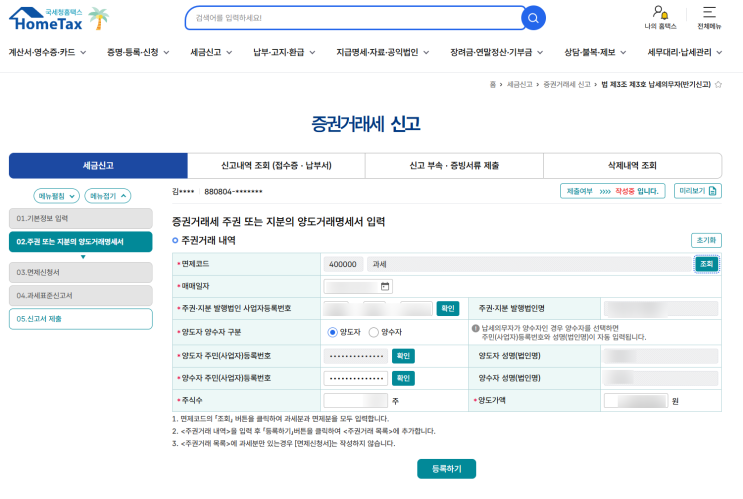The height and width of the screenshot is (499, 743).
Task: Click the 양도자 주민(사업자)등록번호 field
Action: 356,356
